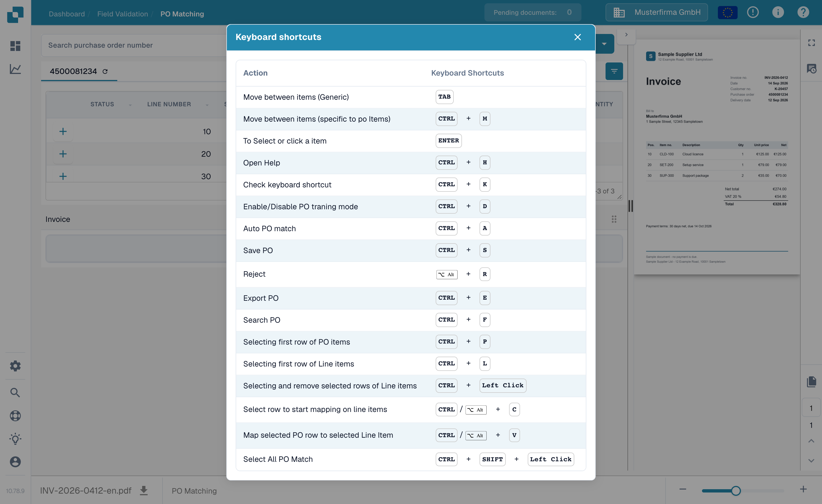Click the copy pages icon on right panel
822x504 pixels.
tap(811, 382)
